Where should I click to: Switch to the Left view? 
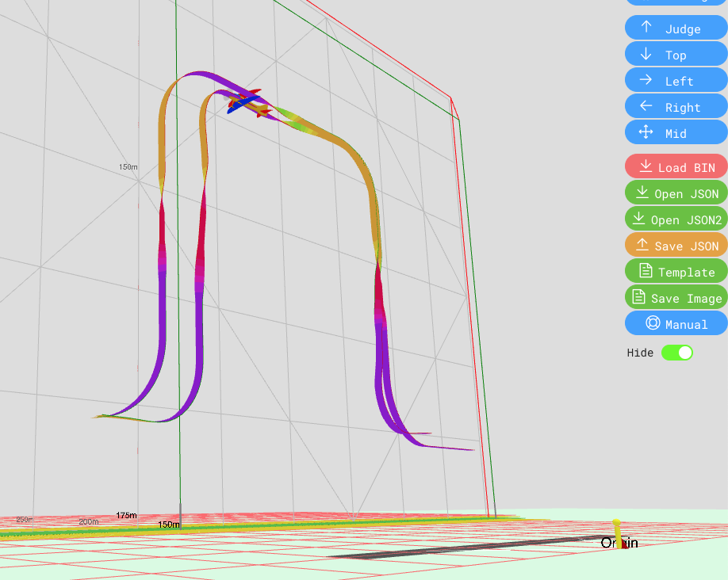coord(676,80)
